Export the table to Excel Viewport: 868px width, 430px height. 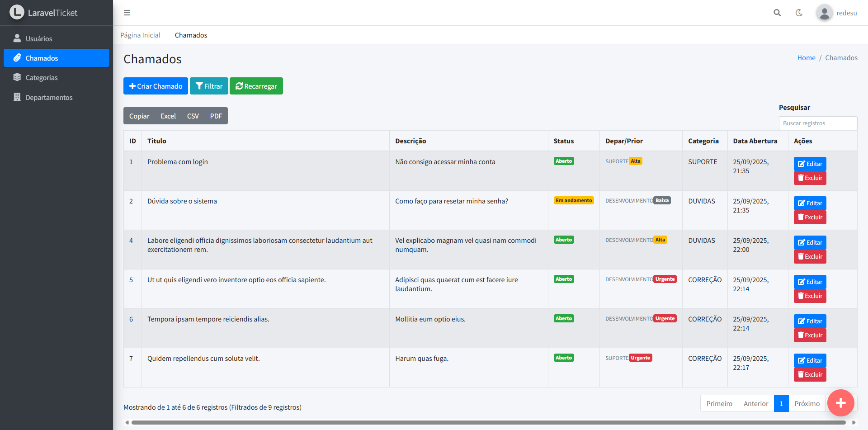(168, 116)
